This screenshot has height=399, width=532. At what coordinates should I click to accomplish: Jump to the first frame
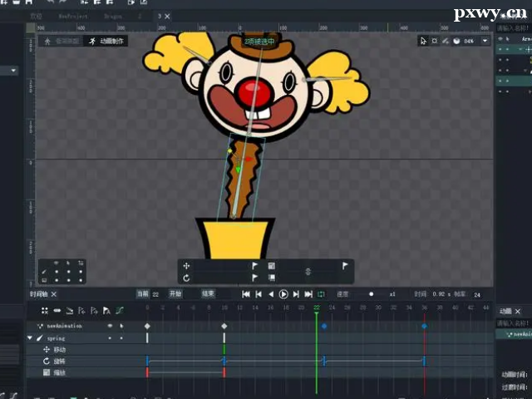(x=246, y=294)
